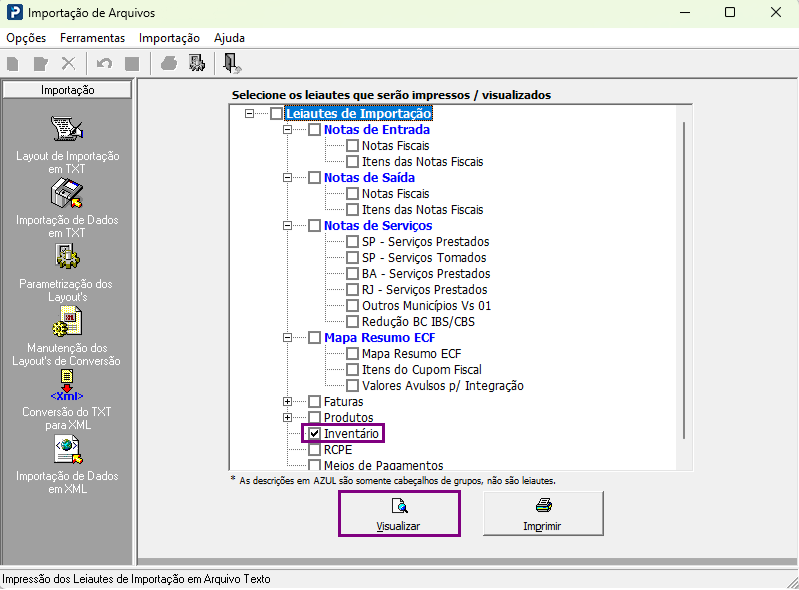This screenshot has height=590, width=799.
Task: Click the Visualizar button
Action: (x=399, y=513)
